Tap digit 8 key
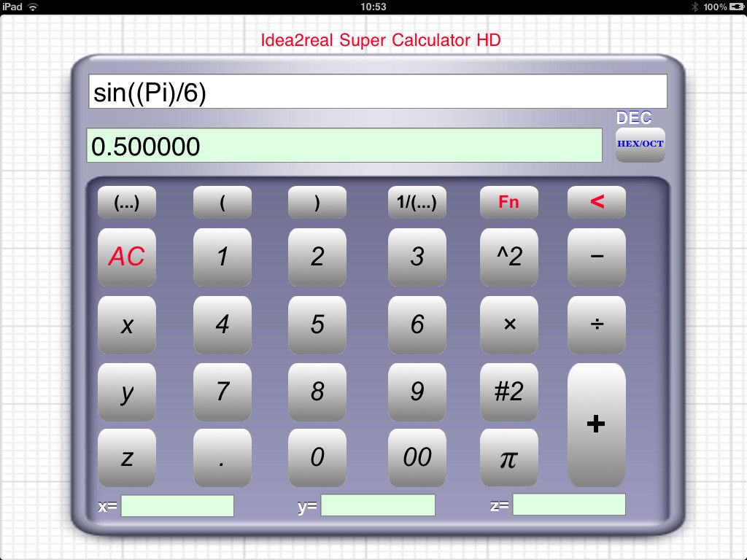 [317, 392]
